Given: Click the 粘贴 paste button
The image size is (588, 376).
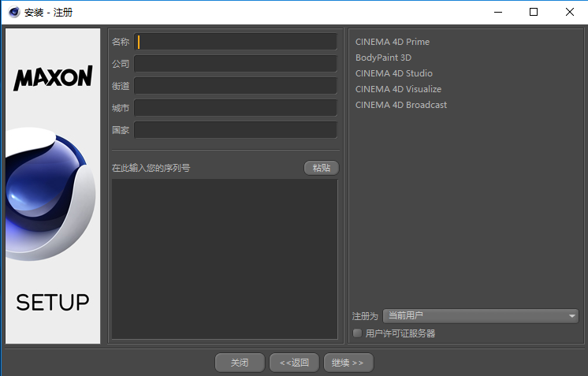Looking at the screenshot, I should click(x=322, y=168).
